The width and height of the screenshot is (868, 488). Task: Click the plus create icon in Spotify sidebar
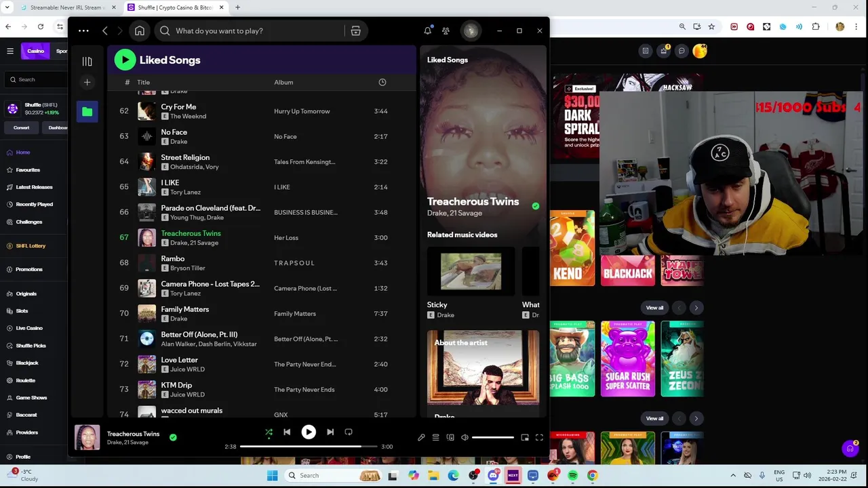coord(87,82)
